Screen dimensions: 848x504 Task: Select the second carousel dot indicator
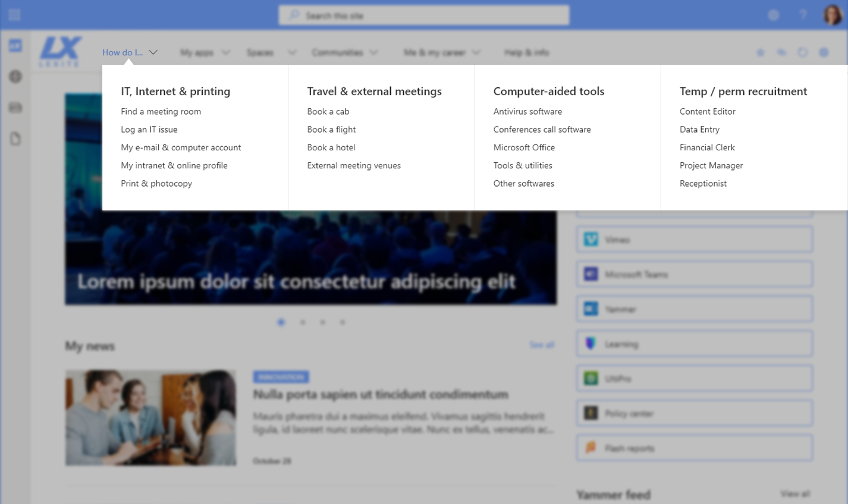pos(302,322)
